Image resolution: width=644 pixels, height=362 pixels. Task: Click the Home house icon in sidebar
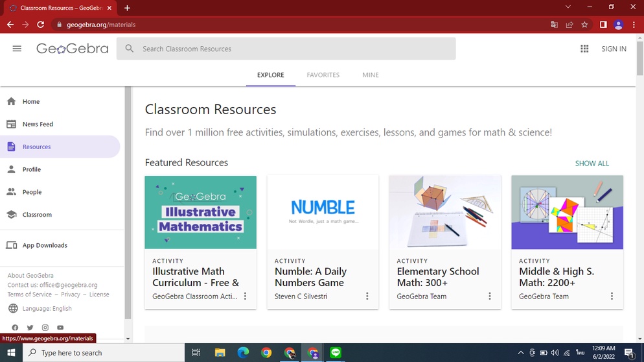click(x=12, y=101)
